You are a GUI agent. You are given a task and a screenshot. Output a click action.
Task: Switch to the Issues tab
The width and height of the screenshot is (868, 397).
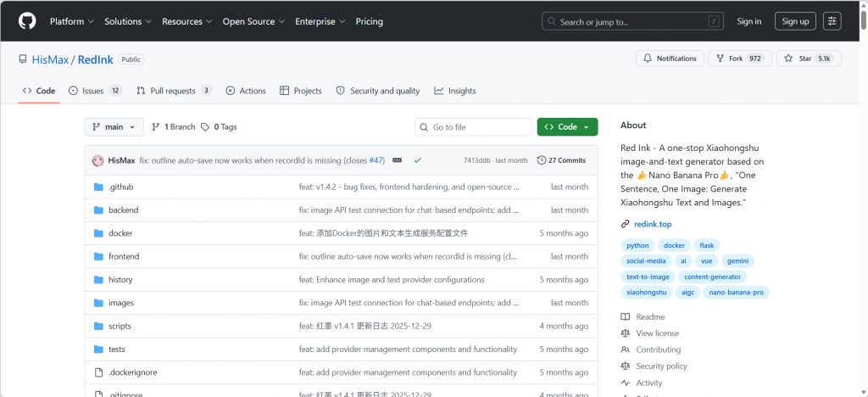point(94,91)
